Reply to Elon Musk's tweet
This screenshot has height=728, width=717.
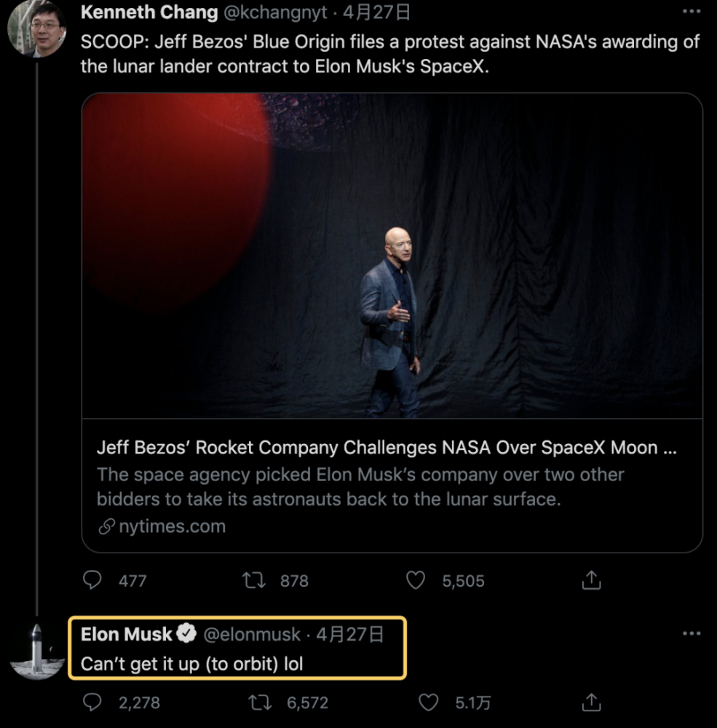(92, 703)
